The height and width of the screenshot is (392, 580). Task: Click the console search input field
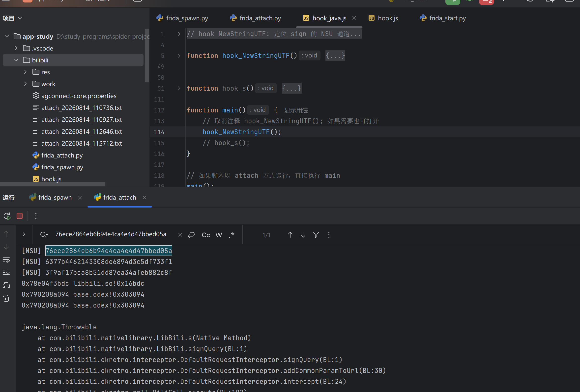111,235
